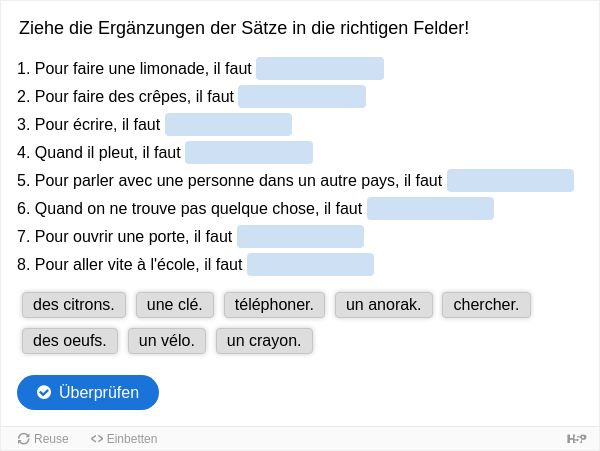Select the 'un anorak.' word tile

coord(384,305)
